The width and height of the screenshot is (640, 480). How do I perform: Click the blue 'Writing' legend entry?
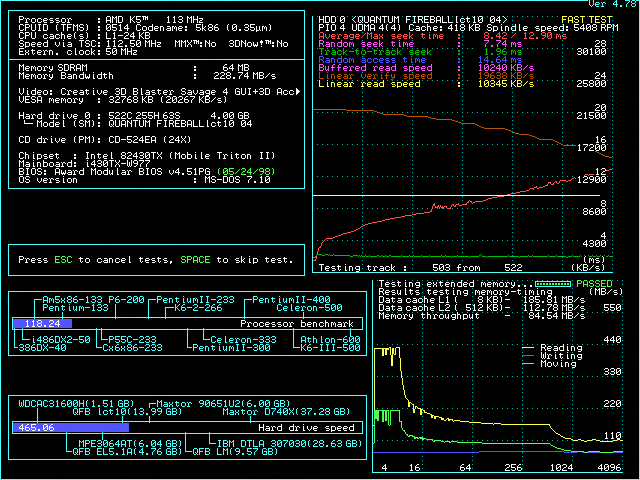pos(553,356)
